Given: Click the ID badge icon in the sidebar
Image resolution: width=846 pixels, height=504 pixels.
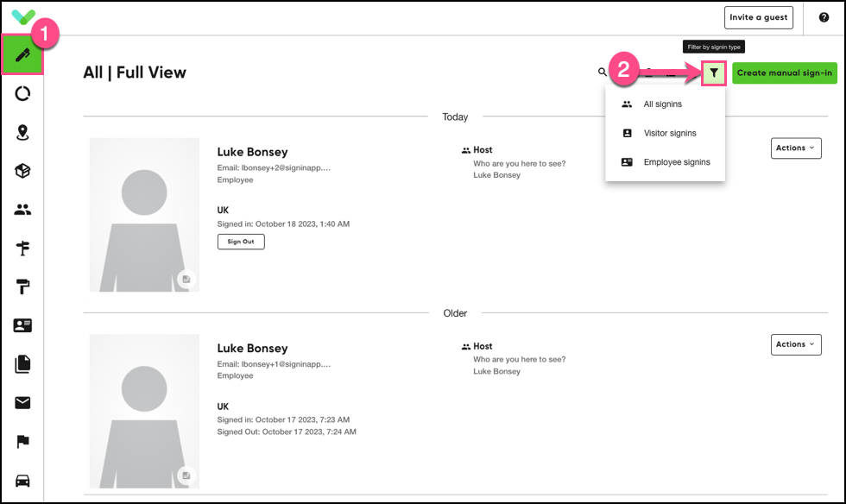Looking at the screenshot, I should click(22, 325).
